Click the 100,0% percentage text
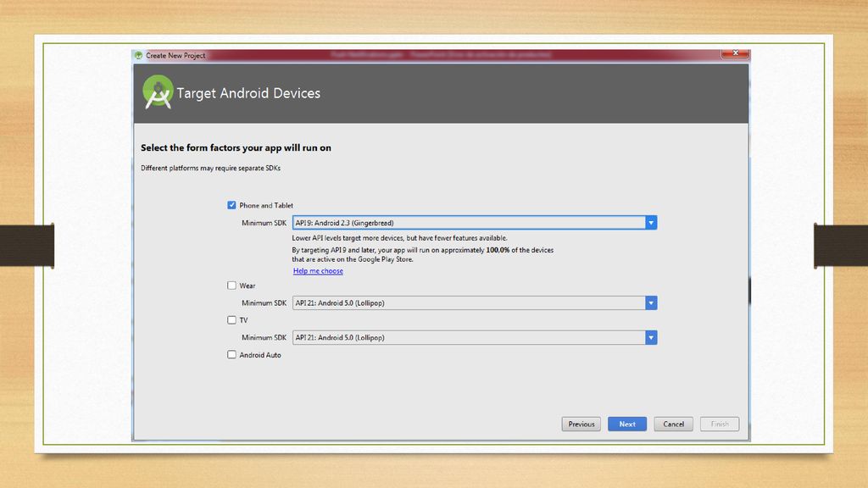The image size is (868, 488). click(498, 250)
